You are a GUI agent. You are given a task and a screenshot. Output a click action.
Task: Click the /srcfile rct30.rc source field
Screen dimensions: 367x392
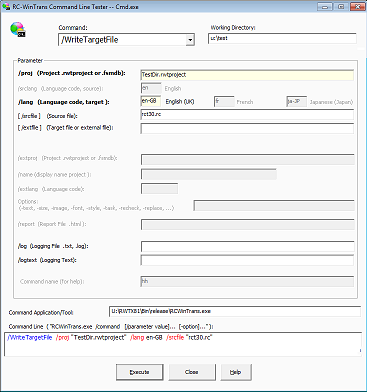click(x=247, y=114)
